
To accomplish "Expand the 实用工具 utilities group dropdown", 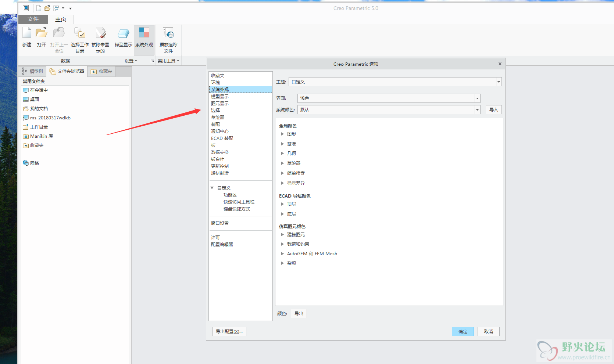I will (x=169, y=61).
